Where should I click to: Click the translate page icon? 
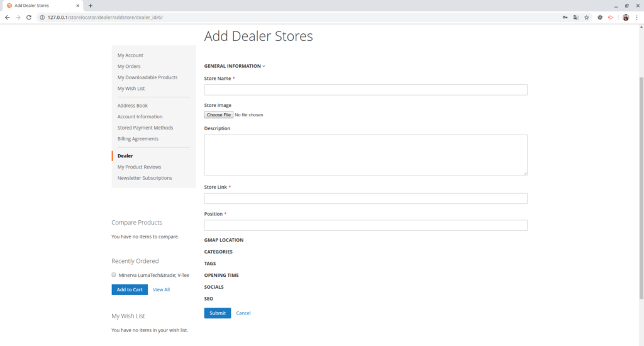(x=575, y=18)
